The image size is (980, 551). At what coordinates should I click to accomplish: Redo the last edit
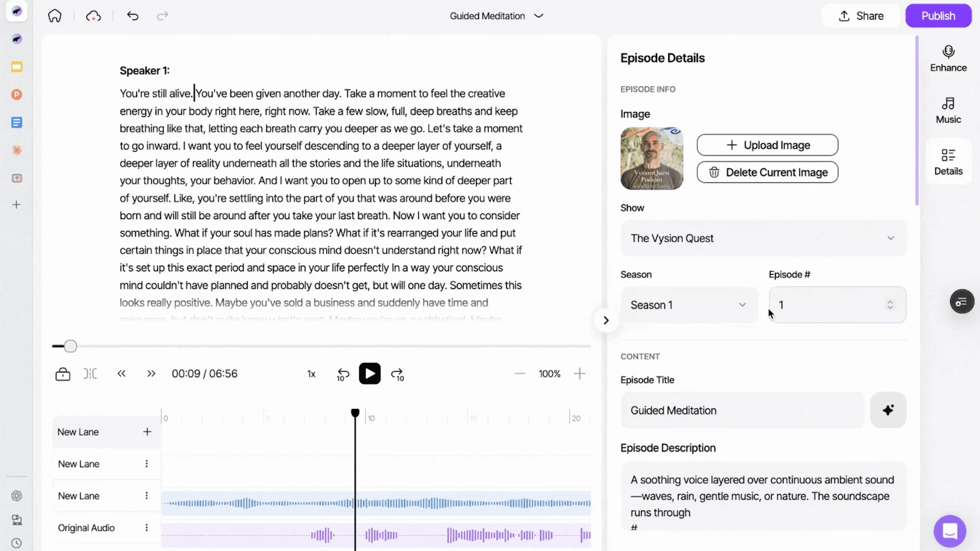(162, 15)
